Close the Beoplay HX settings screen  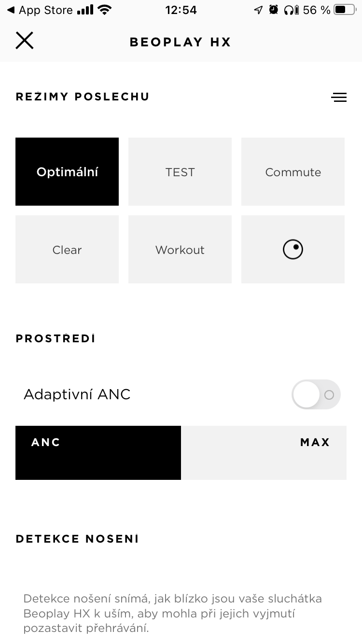tap(24, 41)
